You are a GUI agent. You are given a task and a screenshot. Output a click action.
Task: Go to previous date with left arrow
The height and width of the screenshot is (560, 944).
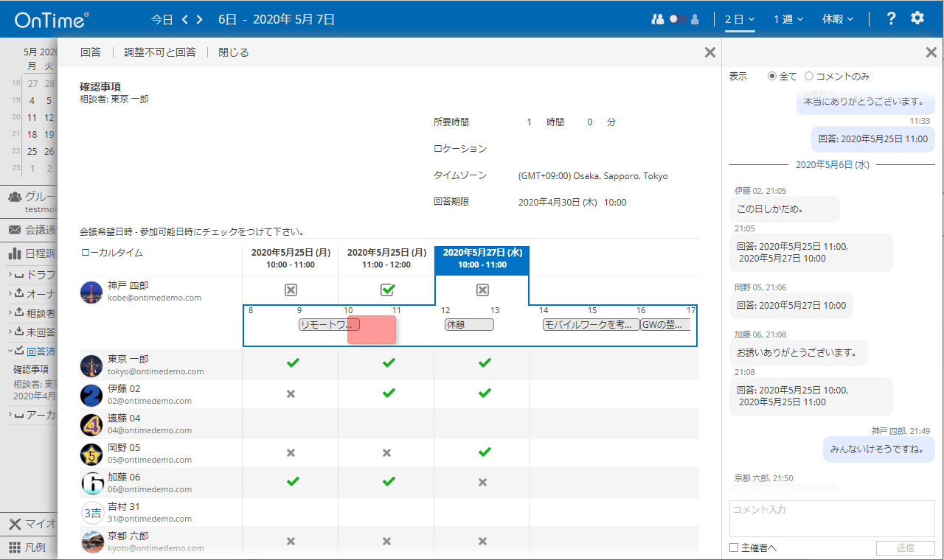point(186,19)
